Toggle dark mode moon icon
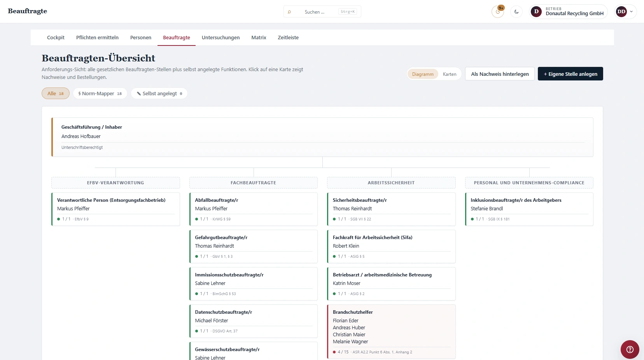 tap(516, 12)
